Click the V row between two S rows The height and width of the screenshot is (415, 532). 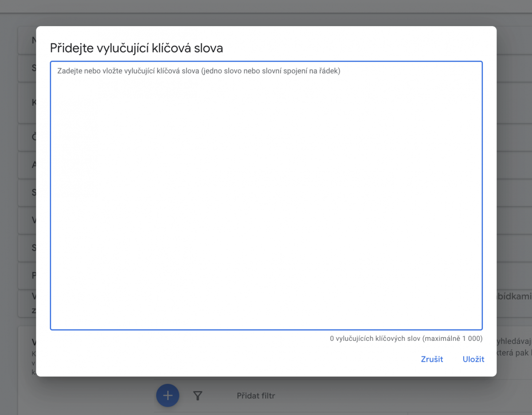tap(27, 220)
